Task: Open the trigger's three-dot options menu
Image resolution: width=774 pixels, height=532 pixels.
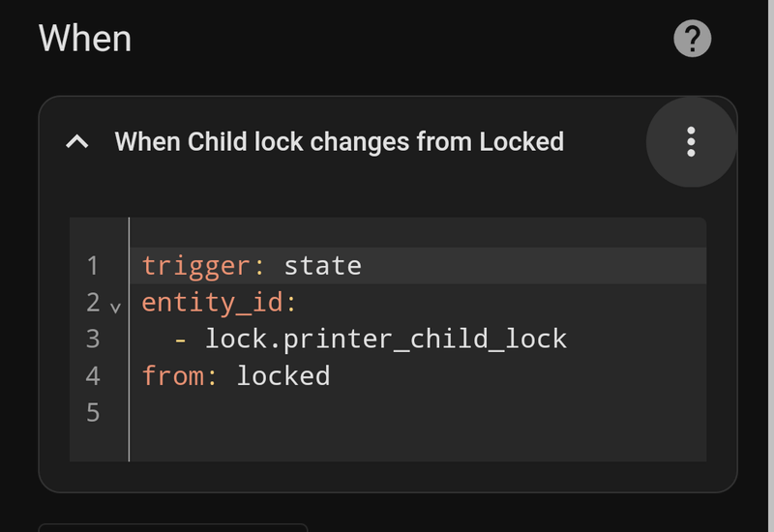Action: pos(691,141)
